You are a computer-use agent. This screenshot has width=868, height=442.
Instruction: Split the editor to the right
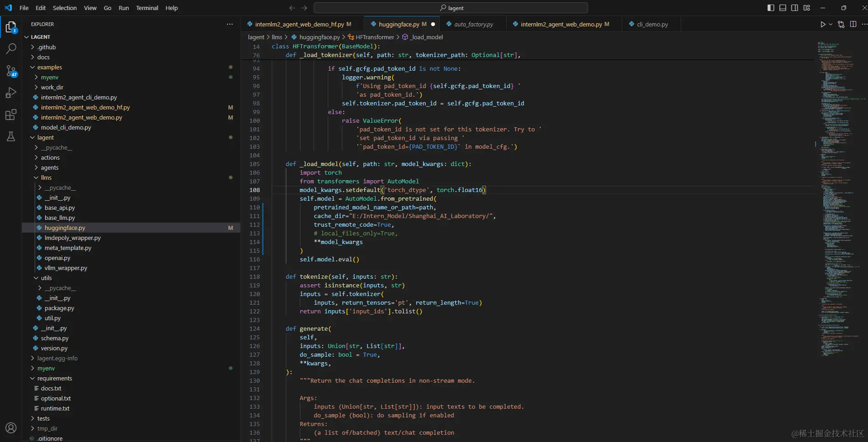853,24
